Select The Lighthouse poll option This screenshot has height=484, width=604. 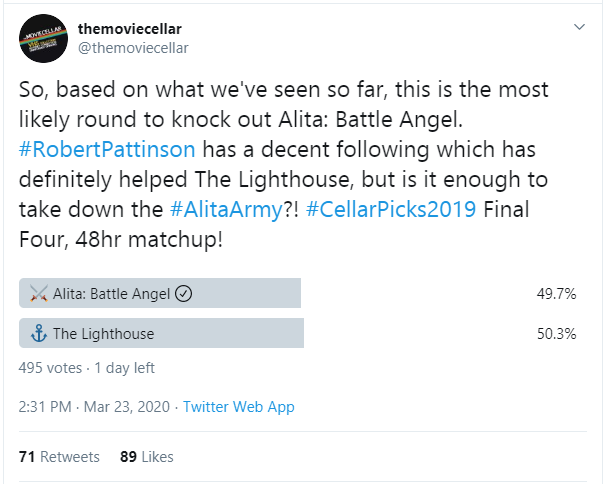160,333
